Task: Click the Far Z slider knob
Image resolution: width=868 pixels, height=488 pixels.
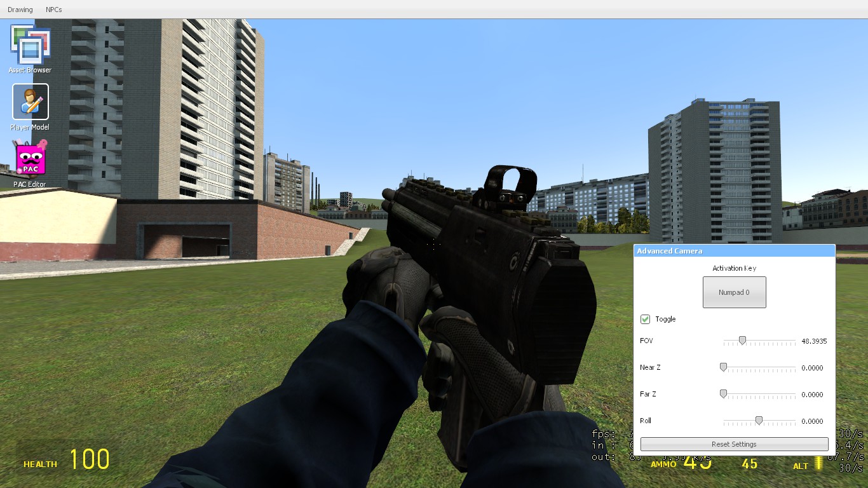Action: pyautogui.click(x=723, y=394)
